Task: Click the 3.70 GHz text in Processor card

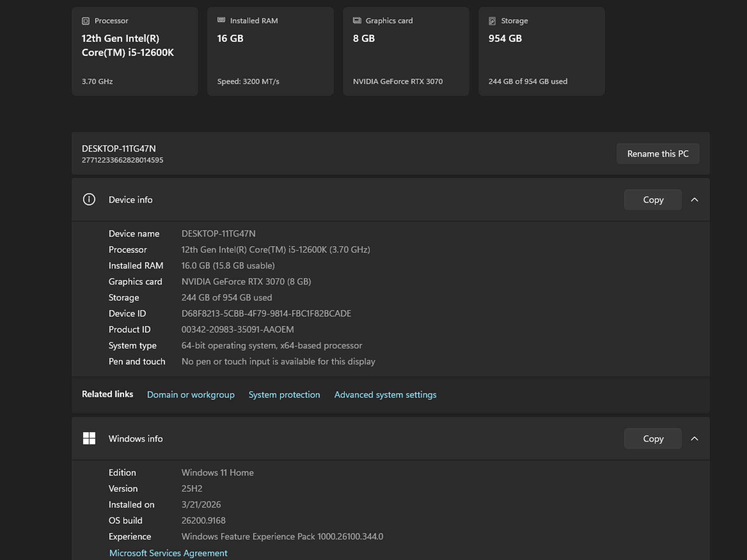Action: (x=97, y=81)
